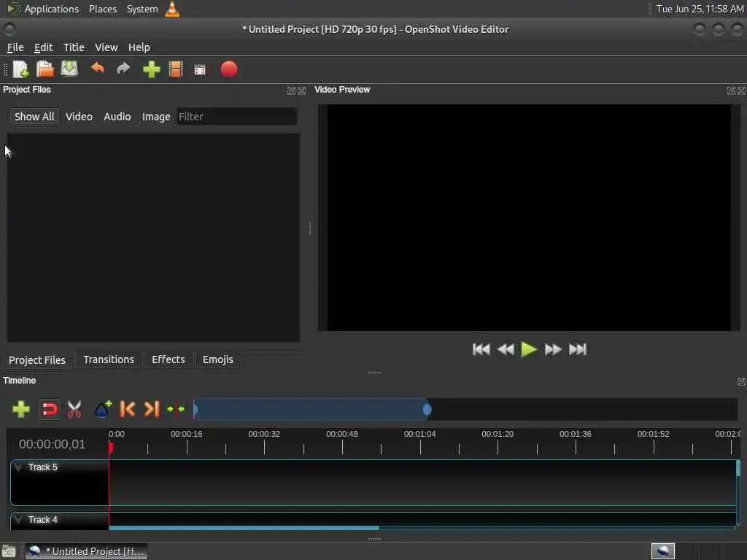The image size is (747, 560).
Task: Select the Show All filter button
Action: click(34, 117)
